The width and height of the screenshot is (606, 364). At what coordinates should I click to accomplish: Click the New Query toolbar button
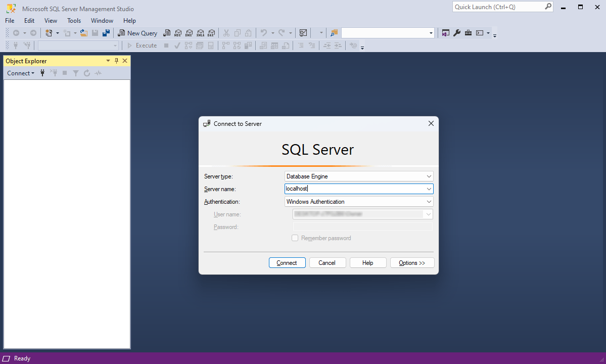tap(137, 33)
